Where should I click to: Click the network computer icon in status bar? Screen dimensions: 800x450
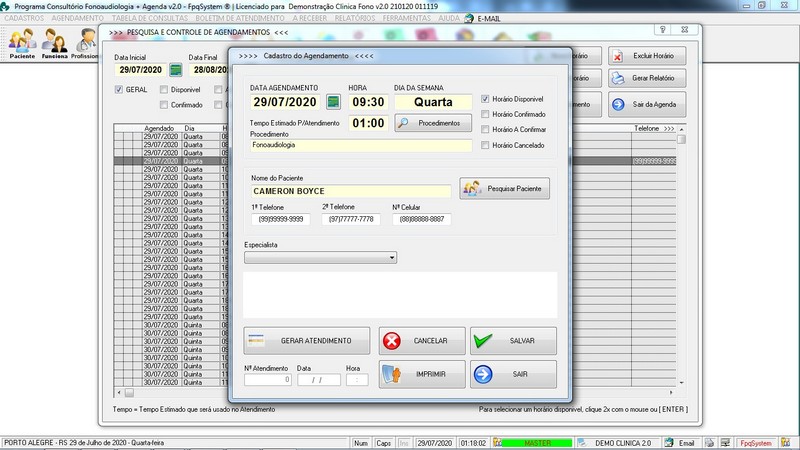click(x=726, y=443)
